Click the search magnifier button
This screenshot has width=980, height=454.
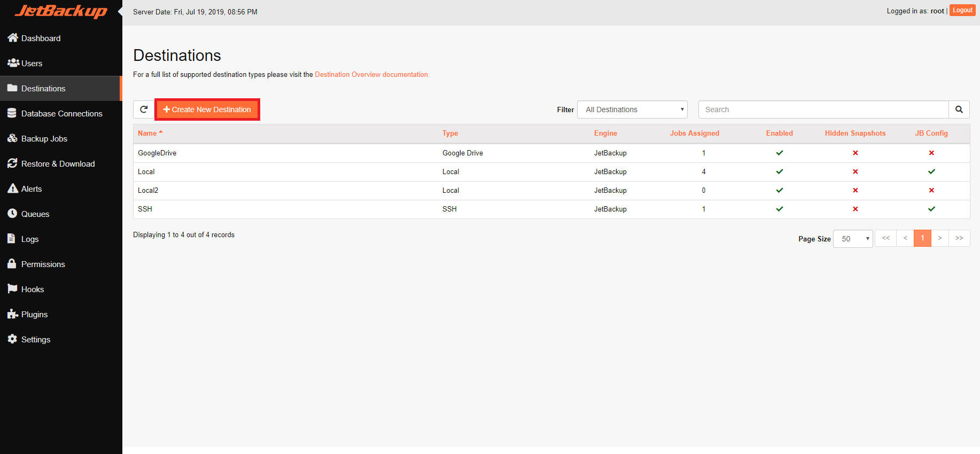959,109
